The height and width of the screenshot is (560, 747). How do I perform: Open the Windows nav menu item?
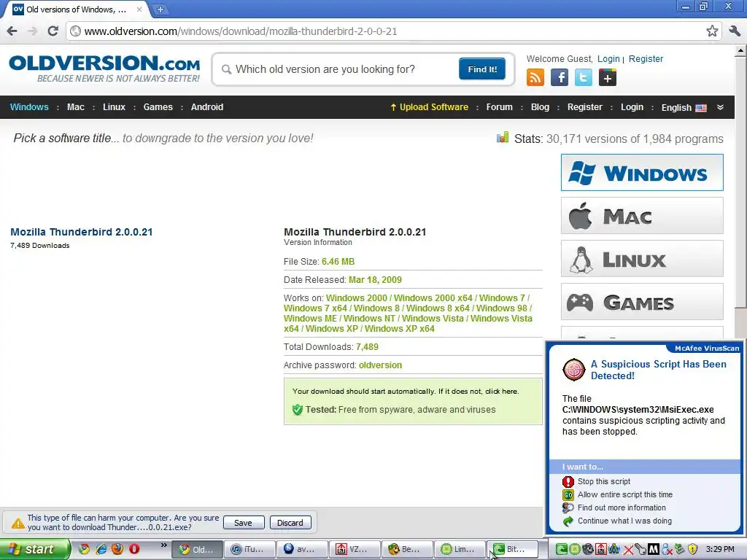click(29, 107)
